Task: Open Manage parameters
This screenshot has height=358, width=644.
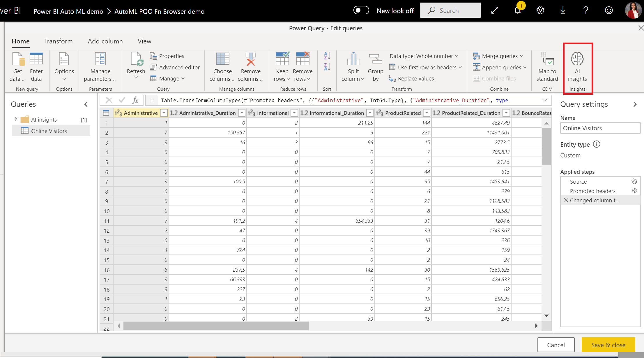Action: (x=100, y=67)
